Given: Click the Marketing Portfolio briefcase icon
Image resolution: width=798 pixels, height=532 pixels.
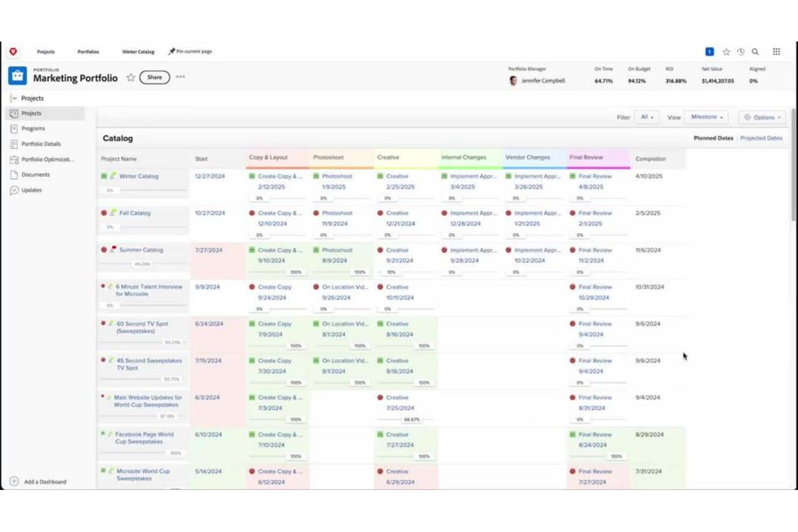Looking at the screenshot, I should pos(17,76).
